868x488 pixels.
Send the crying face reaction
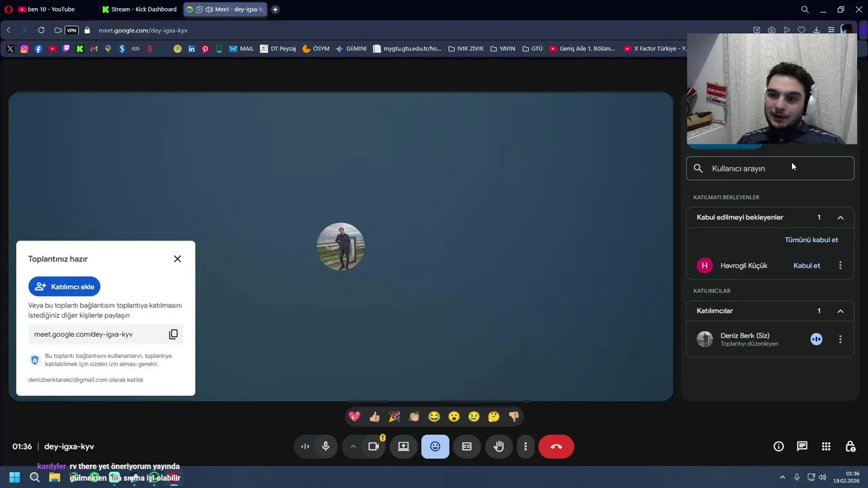[x=474, y=416]
